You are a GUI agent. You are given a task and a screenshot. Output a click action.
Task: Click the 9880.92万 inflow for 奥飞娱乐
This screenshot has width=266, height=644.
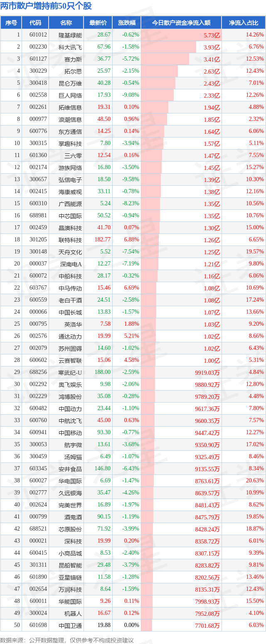[x=207, y=385]
